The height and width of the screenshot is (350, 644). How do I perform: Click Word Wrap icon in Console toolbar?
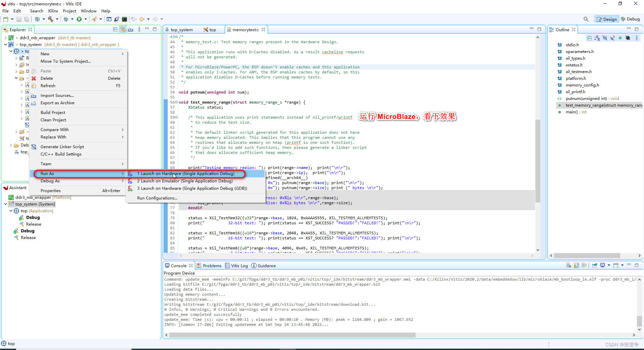(584, 265)
